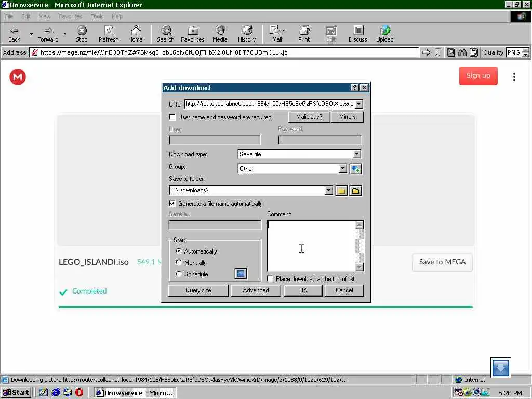The height and width of the screenshot is (399, 532).
Task: Click the Advanced button
Action: click(256, 290)
